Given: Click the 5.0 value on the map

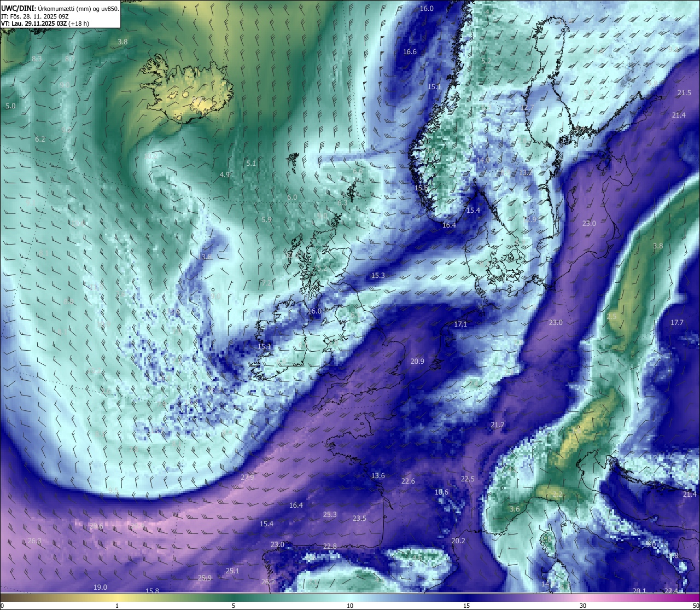Looking at the screenshot, I should click(x=10, y=106).
